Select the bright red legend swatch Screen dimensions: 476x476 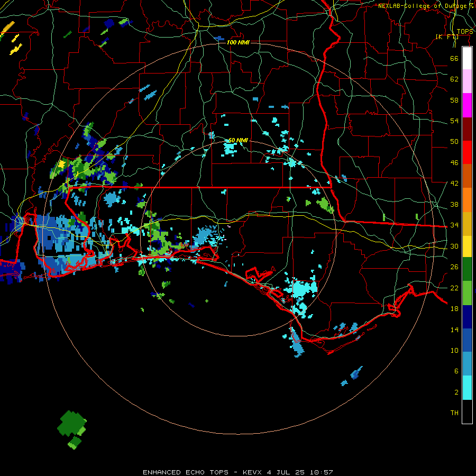tap(467, 152)
